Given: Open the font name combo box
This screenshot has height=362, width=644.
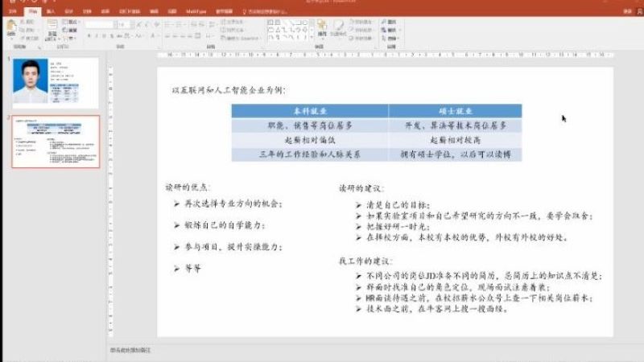Looking at the screenshot, I should 101,25.
